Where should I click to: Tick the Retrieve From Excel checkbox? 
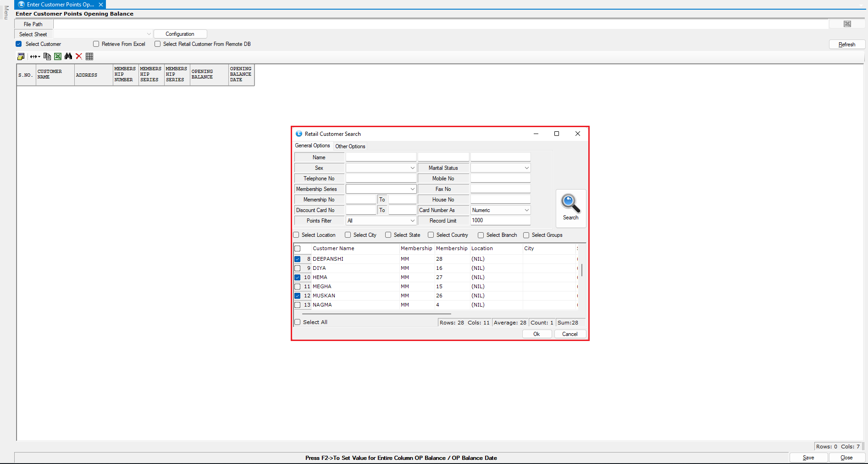(x=96, y=44)
